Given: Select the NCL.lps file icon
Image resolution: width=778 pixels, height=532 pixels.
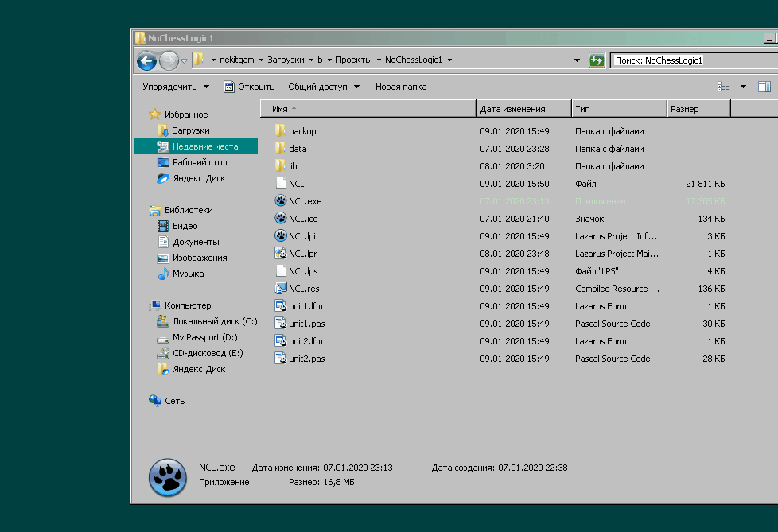Looking at the screenshot, I should (x=281, y=270).
